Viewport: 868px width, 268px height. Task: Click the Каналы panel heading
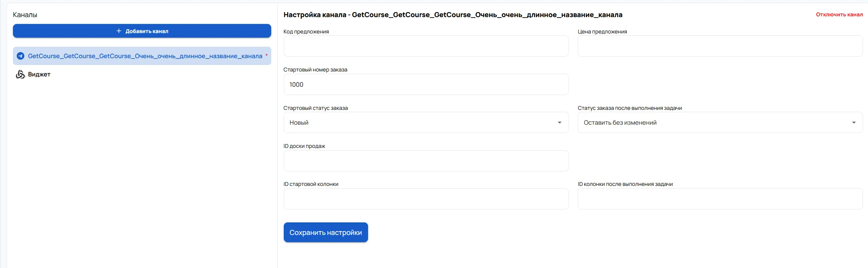coord(25,15)
